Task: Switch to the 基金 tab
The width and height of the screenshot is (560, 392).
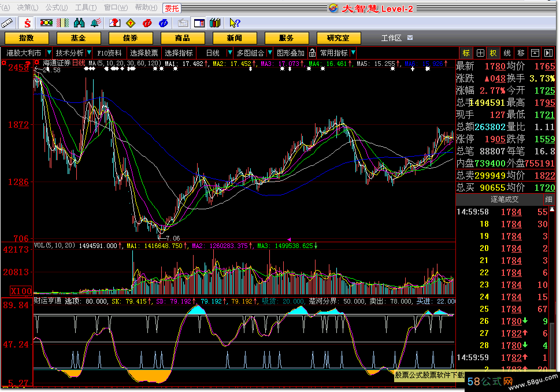Action: pyautogui.click(x=79, y=38)
